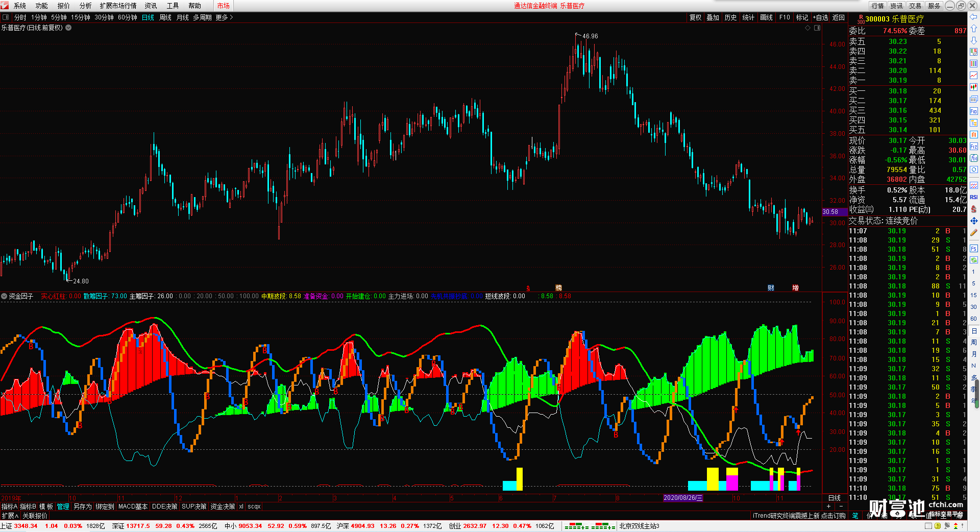Switch sidebar period to 1 minute
This screenshot has height=532, width=980.
pyautogui.click(x=973, y=272)
